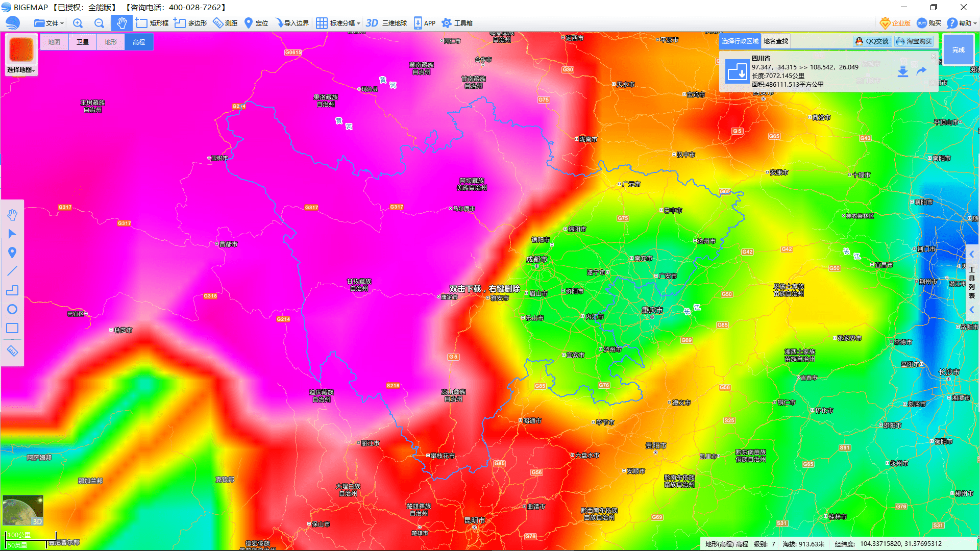Select the 选择行政区域 administrative region tab
980x551 pixels.
click(740, 41)
